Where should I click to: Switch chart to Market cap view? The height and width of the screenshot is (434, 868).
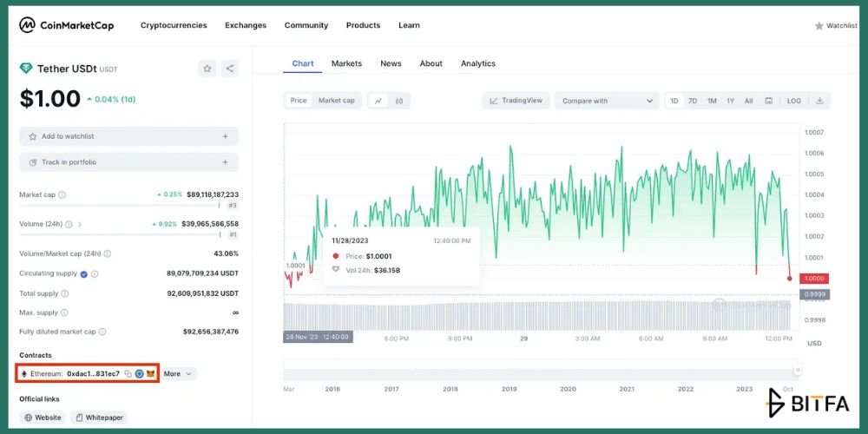pos(337,101)
